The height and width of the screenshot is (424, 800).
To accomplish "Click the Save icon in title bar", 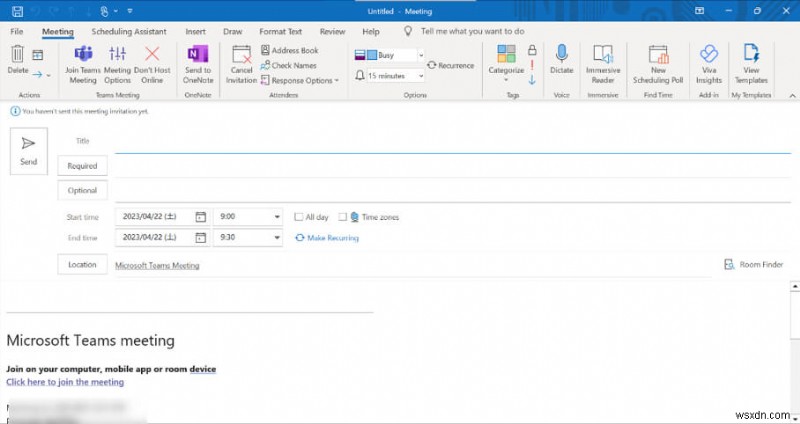I will [17, 11].
